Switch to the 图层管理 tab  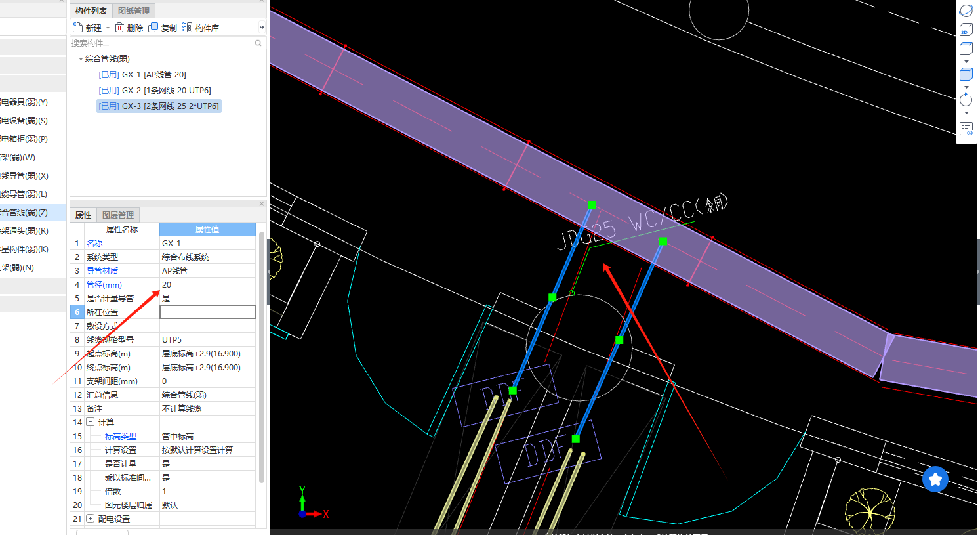118,215
